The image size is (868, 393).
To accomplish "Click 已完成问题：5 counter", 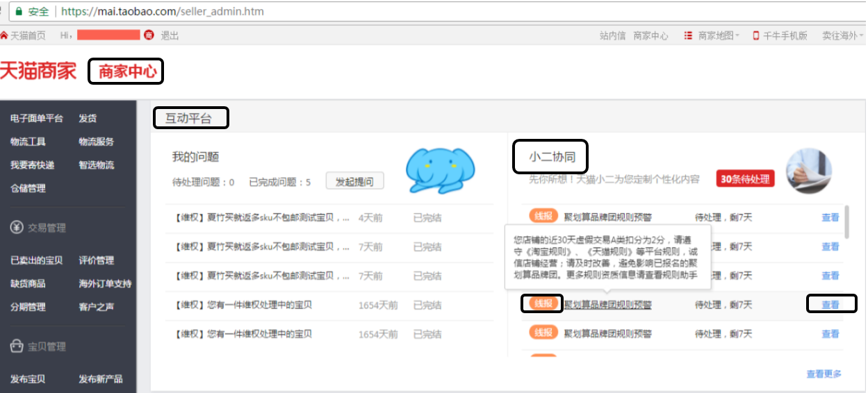I will (280, 182).
